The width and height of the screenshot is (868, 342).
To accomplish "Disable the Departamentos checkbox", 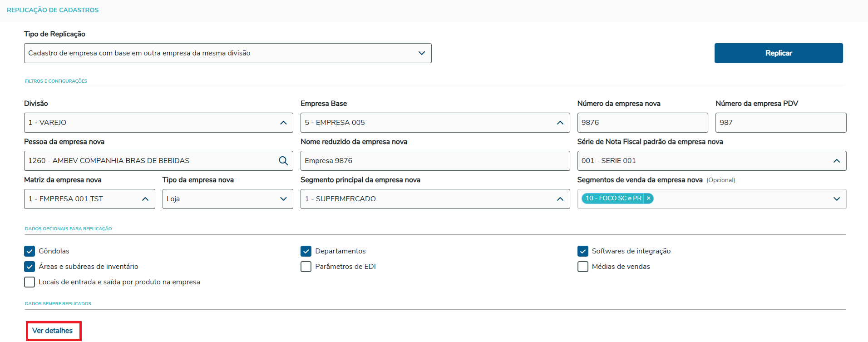I will 306,251.
